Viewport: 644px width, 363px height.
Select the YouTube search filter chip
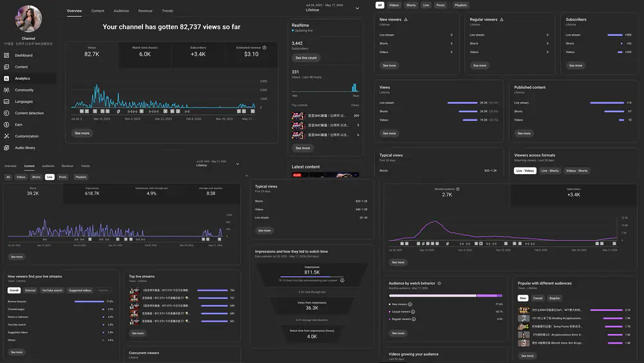pos(52,290)
